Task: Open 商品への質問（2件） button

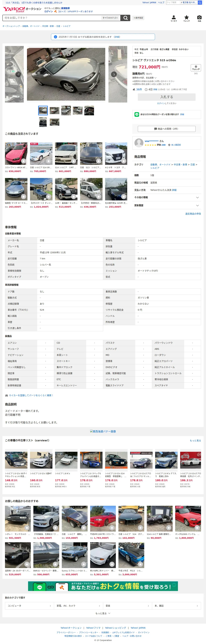Action: [x=166, y=129]
